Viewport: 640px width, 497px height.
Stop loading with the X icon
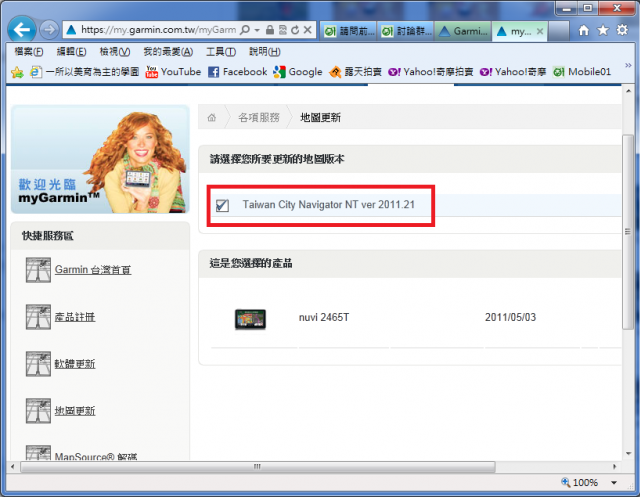tap(308, 30)
